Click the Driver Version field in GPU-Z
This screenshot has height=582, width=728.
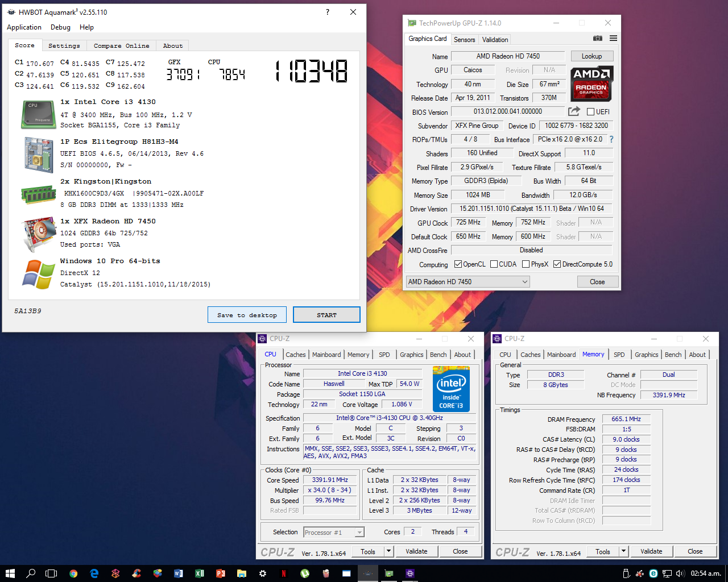(x=532, y=209)
